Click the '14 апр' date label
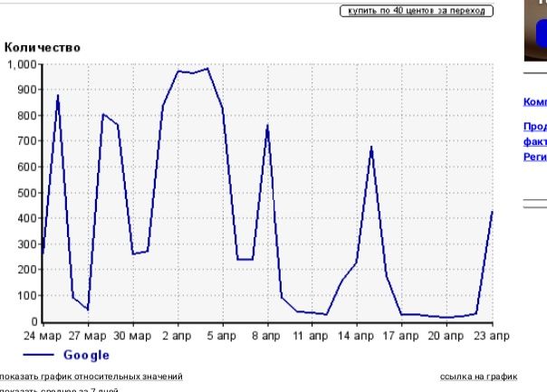The image size is (547, 392). click(356, 336)
